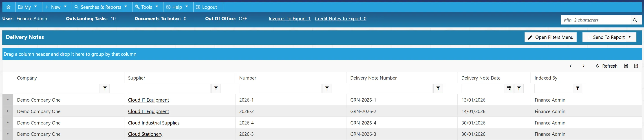Open Number column filter icon

pyautogui.click(x=327, y=88)
